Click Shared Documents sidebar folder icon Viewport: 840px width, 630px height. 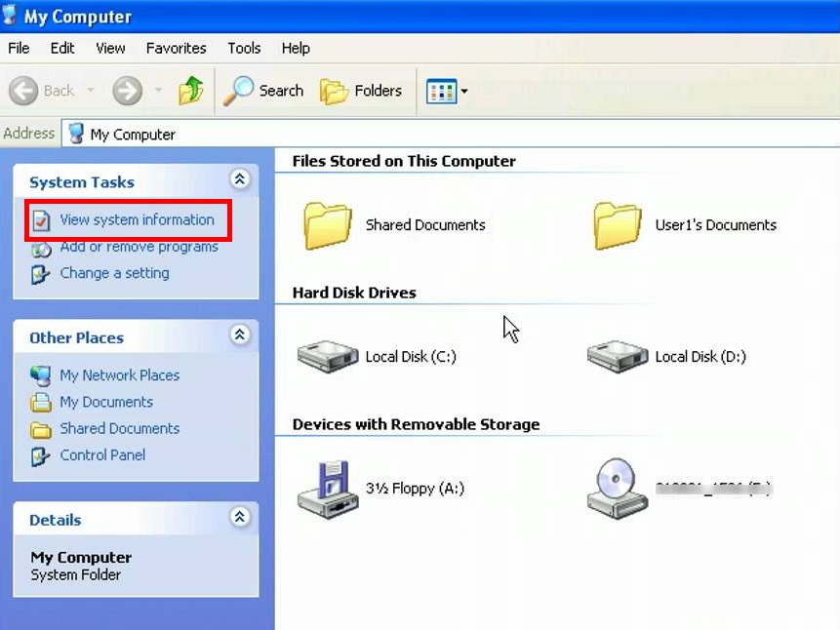(41, 430)
